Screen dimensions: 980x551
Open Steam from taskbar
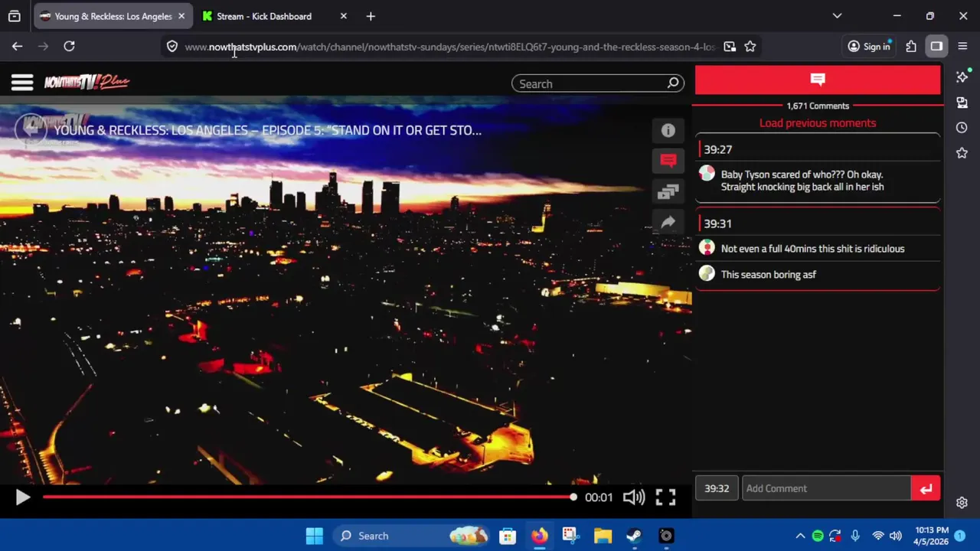(x=634, y=536)
